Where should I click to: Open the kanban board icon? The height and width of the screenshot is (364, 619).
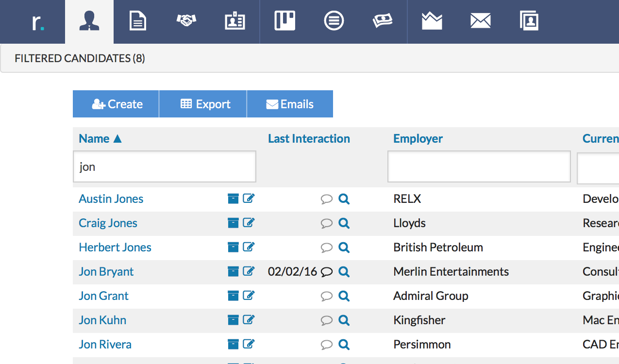[285, 21]
